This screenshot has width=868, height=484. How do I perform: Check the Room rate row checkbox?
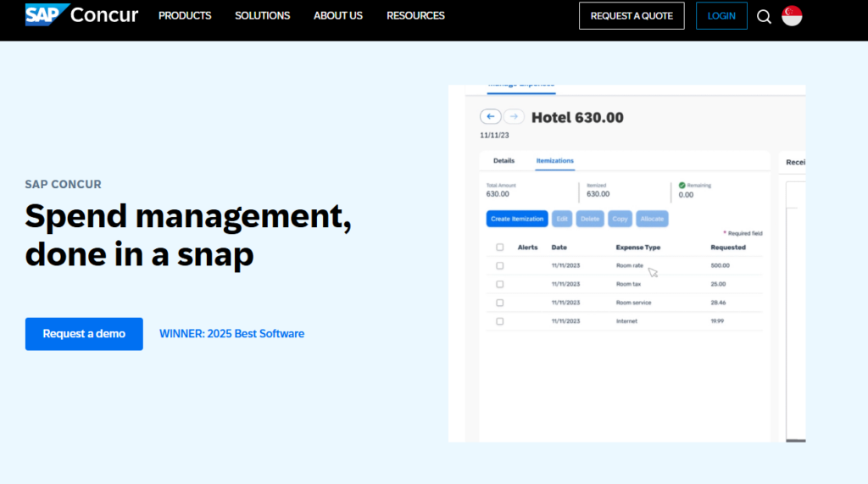coord(500,265)
